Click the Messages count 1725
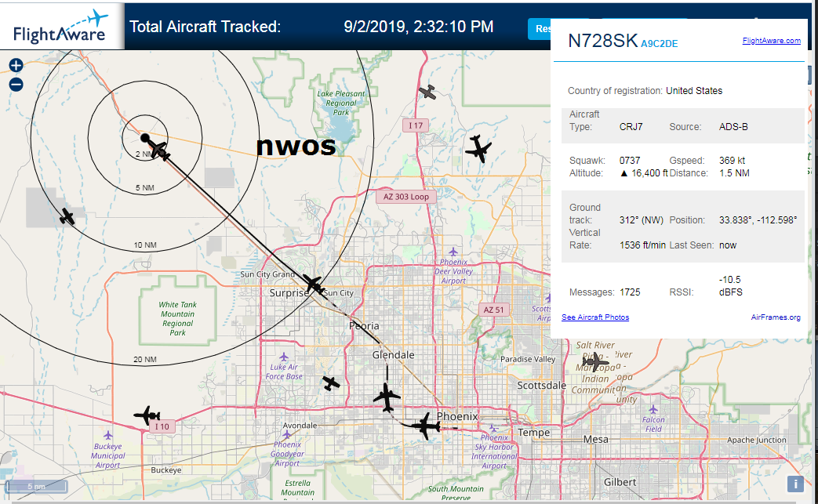The height and width of the screenshot is (504, 818). point(630,292)
